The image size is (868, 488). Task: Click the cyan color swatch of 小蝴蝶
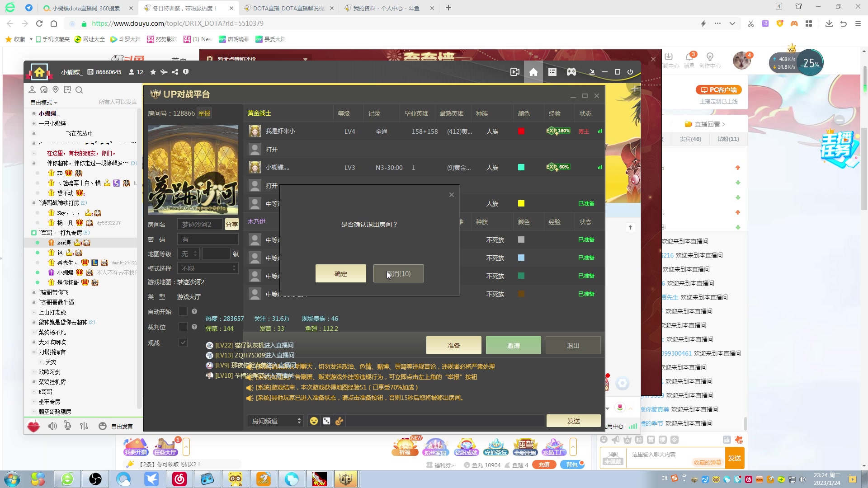pyautogui.click(x=521, y=167)
